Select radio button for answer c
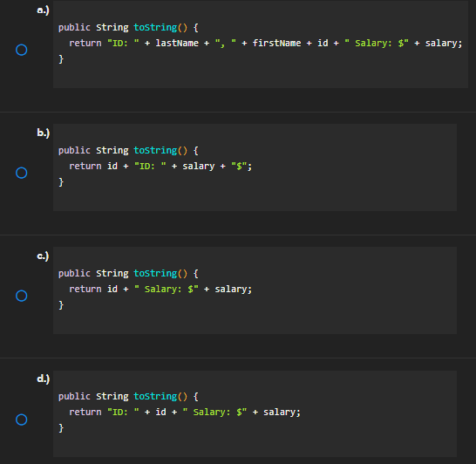 tap(22, 296)
